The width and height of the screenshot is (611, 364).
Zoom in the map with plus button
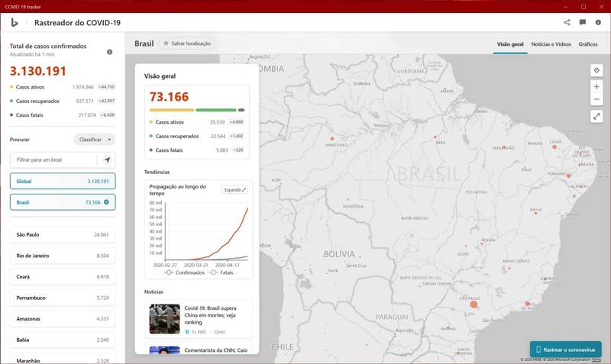(596, 86)
